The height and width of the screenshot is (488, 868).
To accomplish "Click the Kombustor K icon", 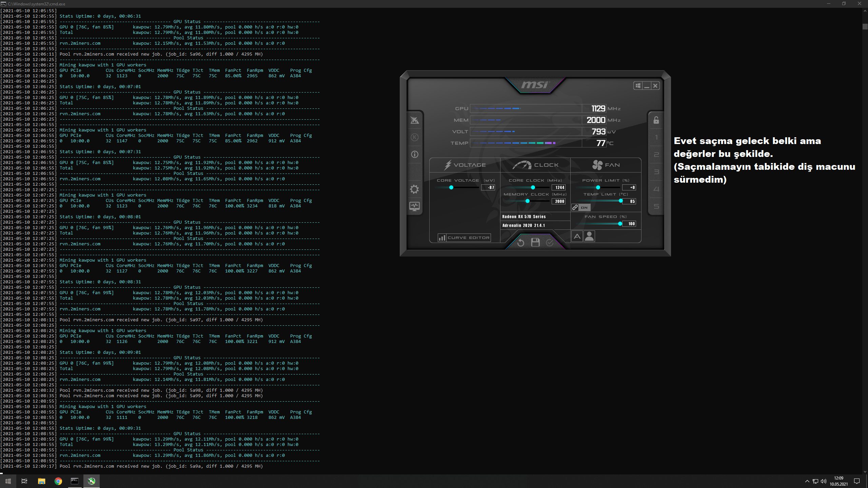I will point(414,137).
